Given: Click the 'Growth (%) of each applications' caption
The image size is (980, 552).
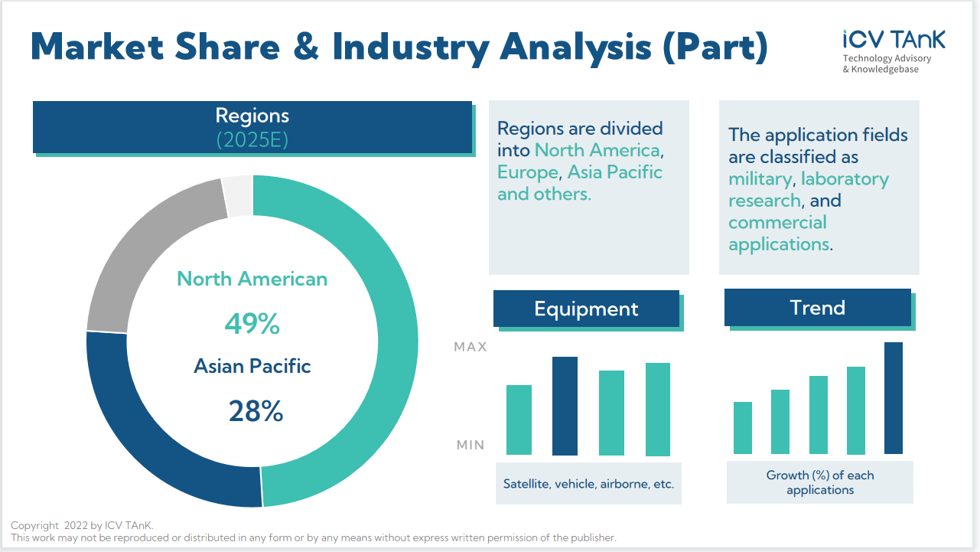Looking at the screenshot, I should pyautogui.click(x=820, y=482).
